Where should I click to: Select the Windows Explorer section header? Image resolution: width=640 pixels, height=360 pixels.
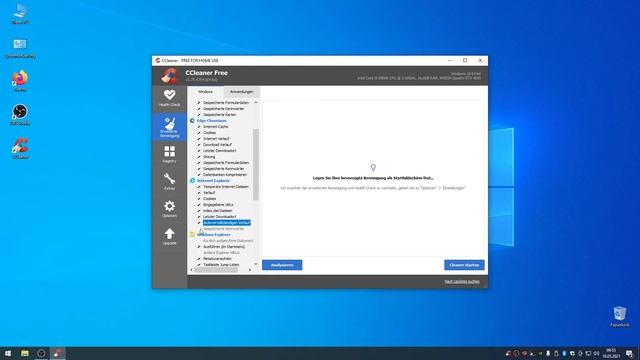coord(213,235)
